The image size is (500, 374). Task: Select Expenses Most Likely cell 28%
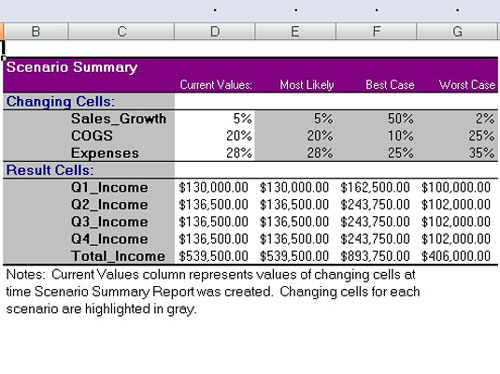pos(320,153)
